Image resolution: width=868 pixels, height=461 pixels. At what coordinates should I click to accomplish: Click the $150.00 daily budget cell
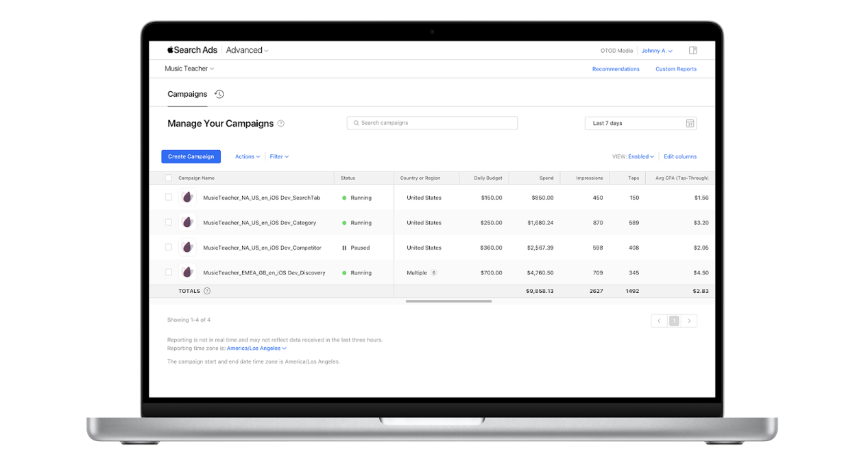coord(491,198)
